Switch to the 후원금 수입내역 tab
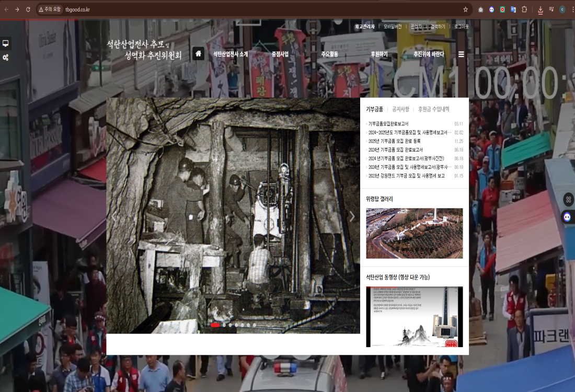This screenshot has height=392, width=575. [x=433, y=109]
